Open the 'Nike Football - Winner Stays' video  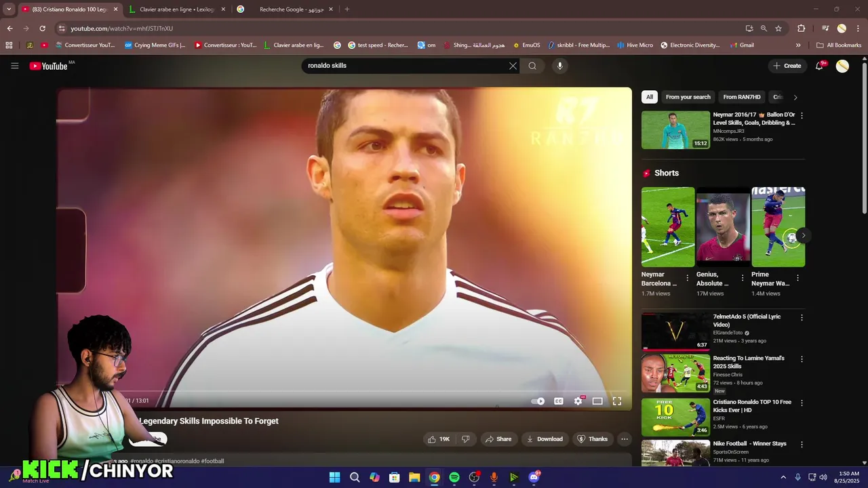[749, 443]
